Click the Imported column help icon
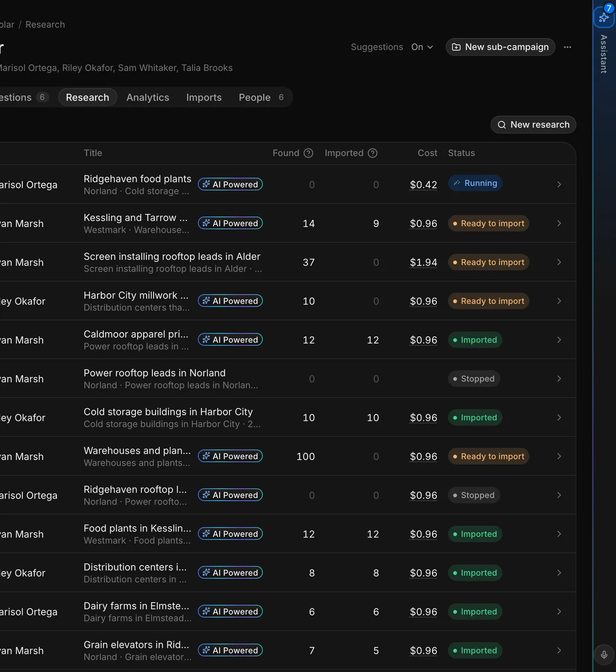Viewport: 616px width, 672px height. click(373, 153)
